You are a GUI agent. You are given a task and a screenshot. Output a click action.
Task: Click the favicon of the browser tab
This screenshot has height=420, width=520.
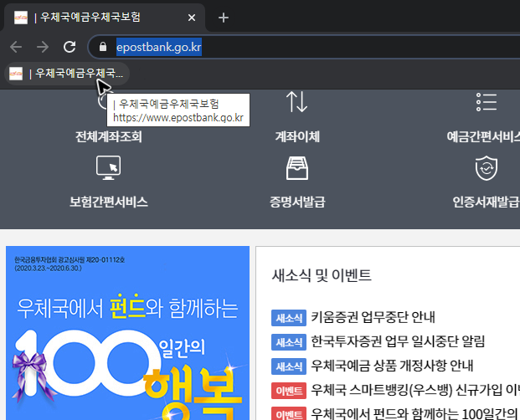(21, 18)
